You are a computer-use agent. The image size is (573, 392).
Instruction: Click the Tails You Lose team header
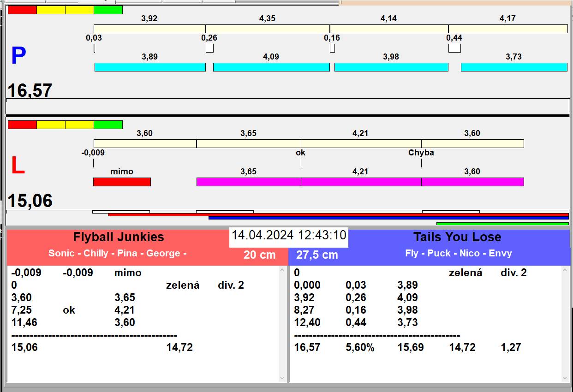[457, 237]
